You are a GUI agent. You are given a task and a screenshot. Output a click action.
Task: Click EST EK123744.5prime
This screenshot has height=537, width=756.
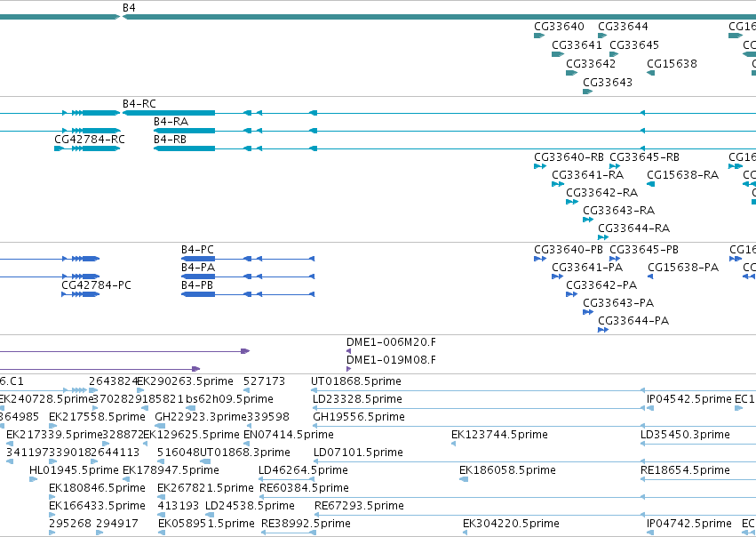(x=499, y=435)
